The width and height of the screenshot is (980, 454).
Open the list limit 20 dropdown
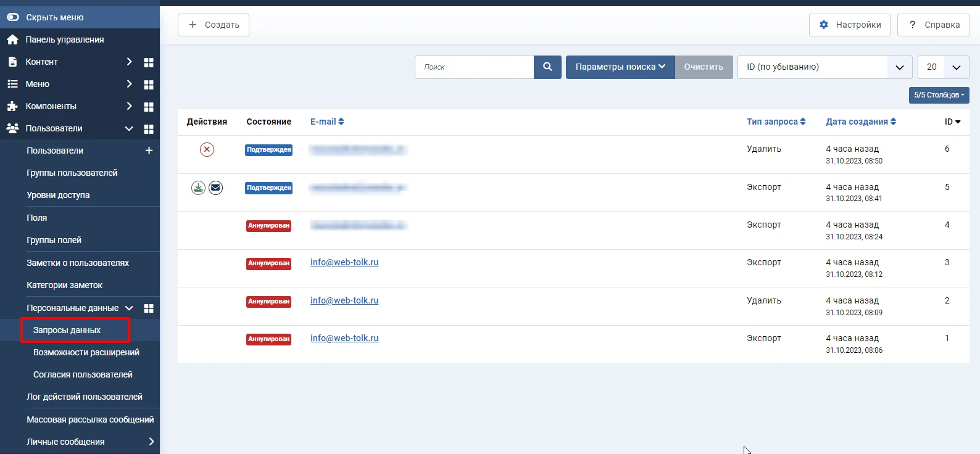[944, 67]
